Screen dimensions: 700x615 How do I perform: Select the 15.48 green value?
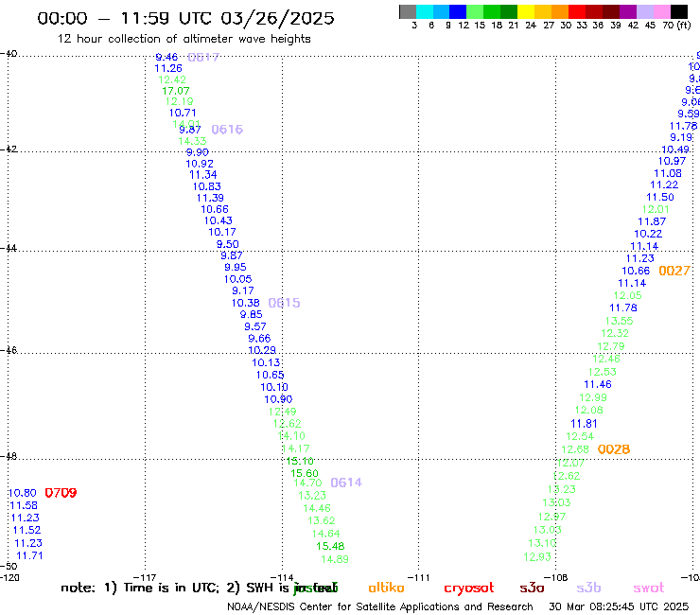click(x=330, y=546)
